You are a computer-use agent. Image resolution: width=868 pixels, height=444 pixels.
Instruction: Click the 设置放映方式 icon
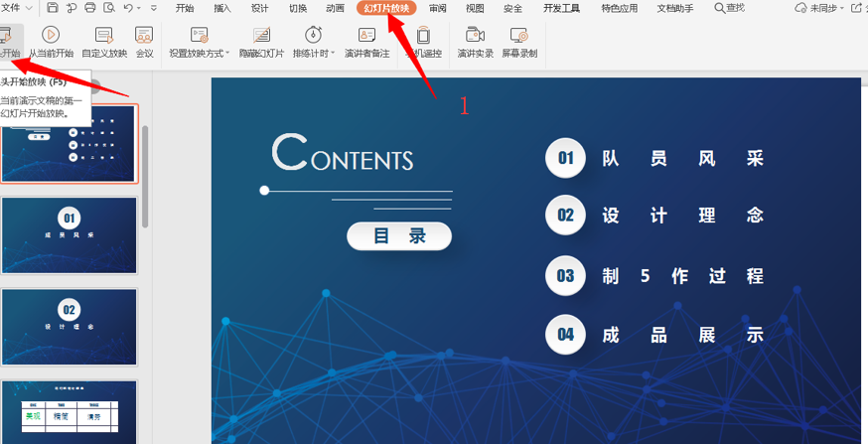(x=200, y=35)
